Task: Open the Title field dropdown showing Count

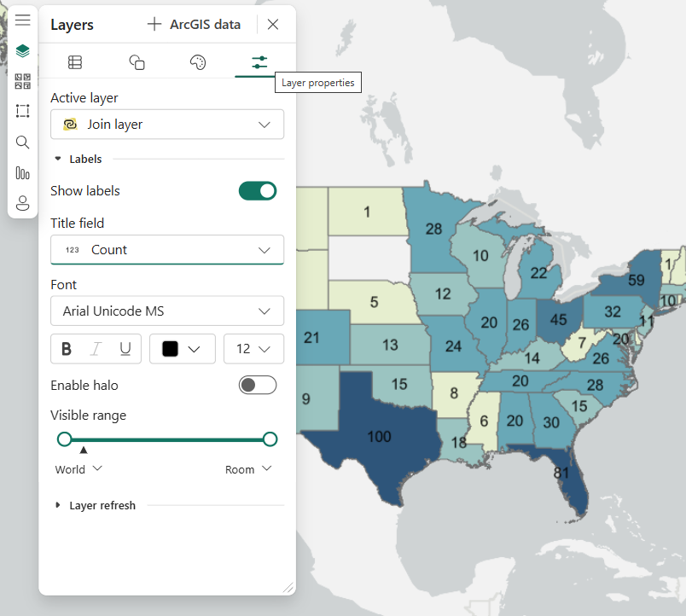Action: (x=167, y=251)
